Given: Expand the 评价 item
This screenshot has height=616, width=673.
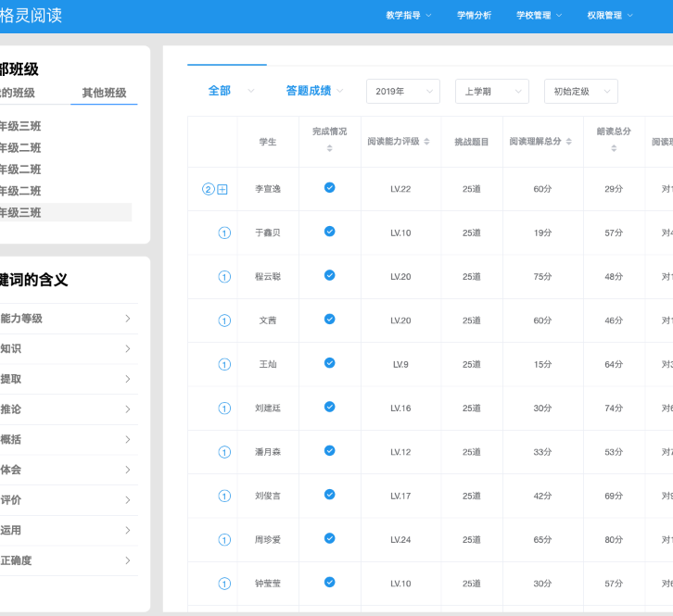Looking at the screenshot, I should pos(69,500).
